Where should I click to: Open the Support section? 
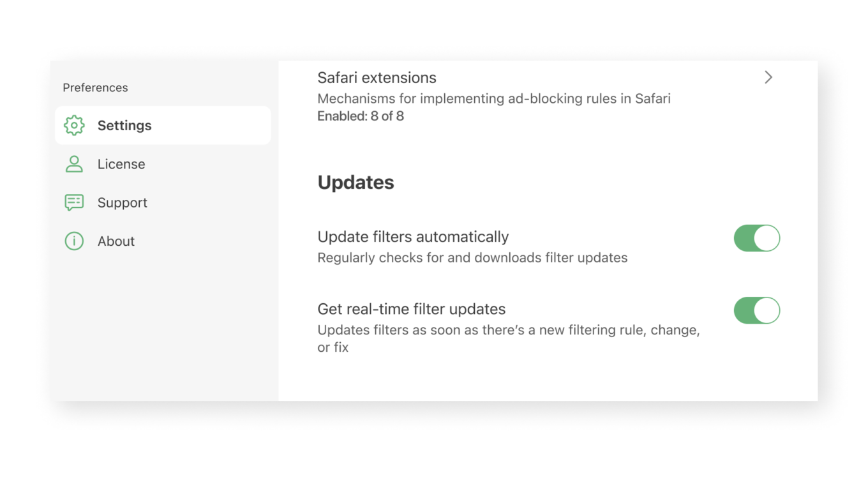[123, 202]
